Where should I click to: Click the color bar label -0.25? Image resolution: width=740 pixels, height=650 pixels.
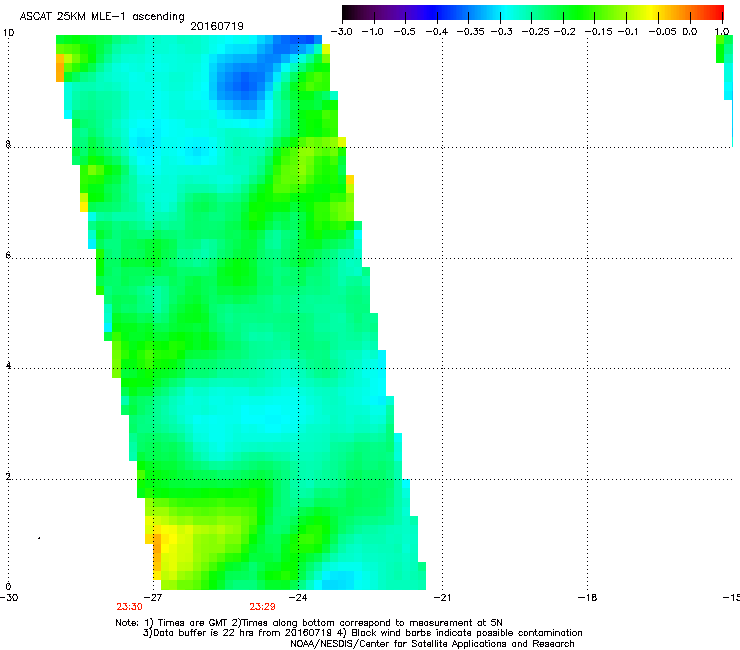(x=536, y=32)
